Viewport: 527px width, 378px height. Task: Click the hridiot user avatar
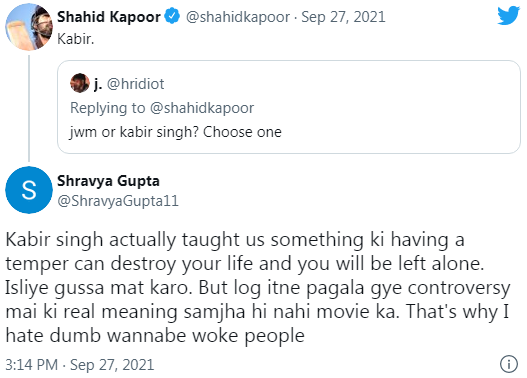(80, 83)
